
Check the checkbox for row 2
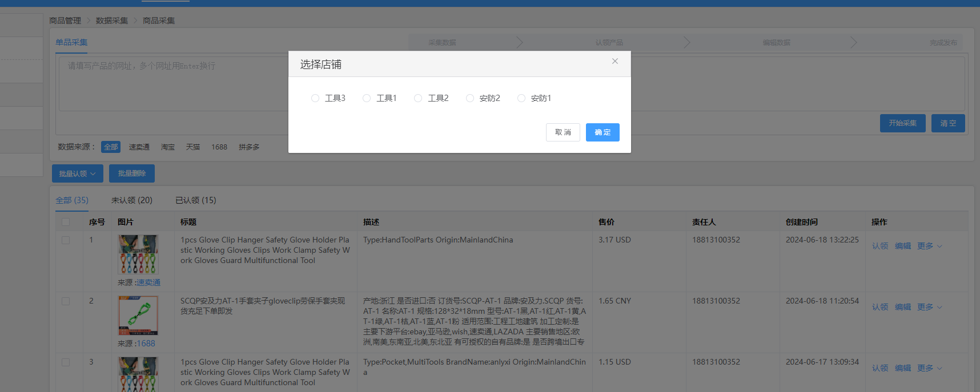[x=66, y=301]
